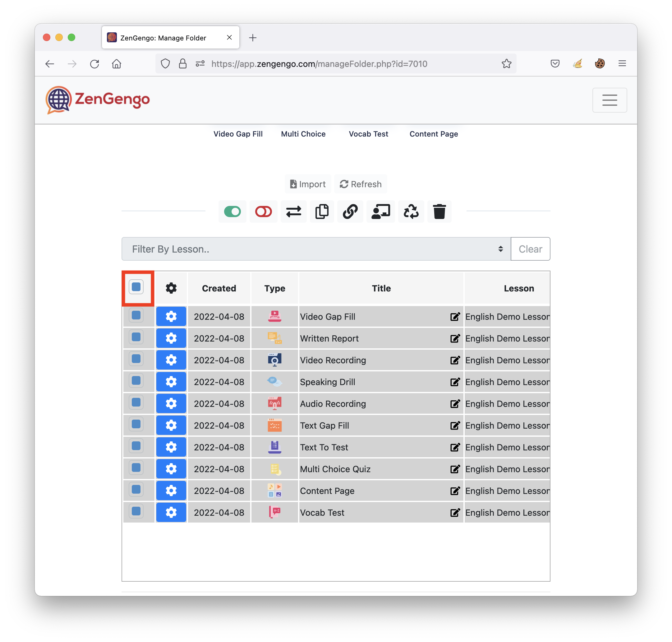Select the Content Page menu item
672x642 pixels.
[x=434, y=134]
